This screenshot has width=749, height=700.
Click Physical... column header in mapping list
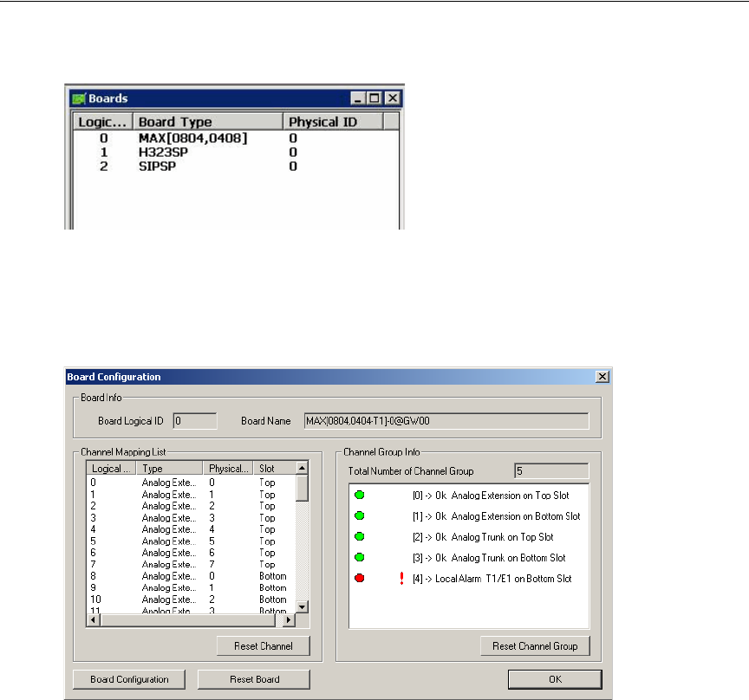(x=228, y=469)
